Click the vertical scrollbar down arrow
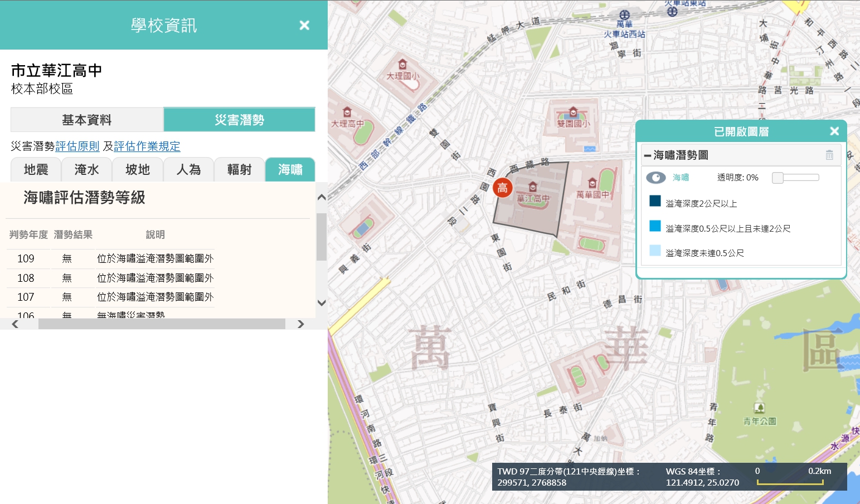The image size is (860, 504). point(322,302)
